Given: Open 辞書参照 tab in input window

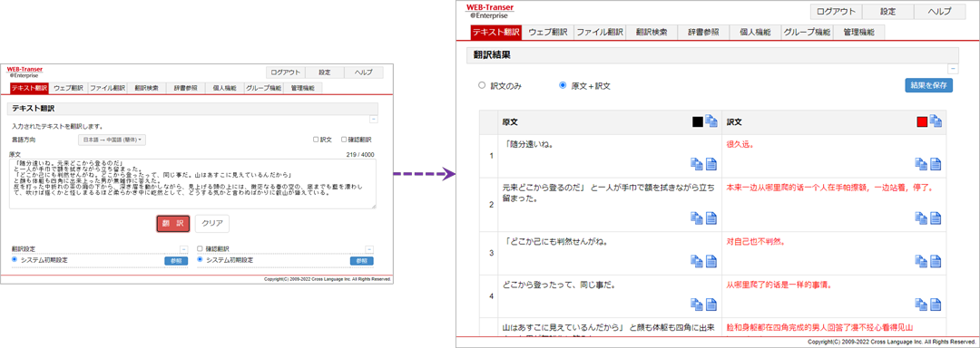Looking at the screenshot, I should 186,88.
